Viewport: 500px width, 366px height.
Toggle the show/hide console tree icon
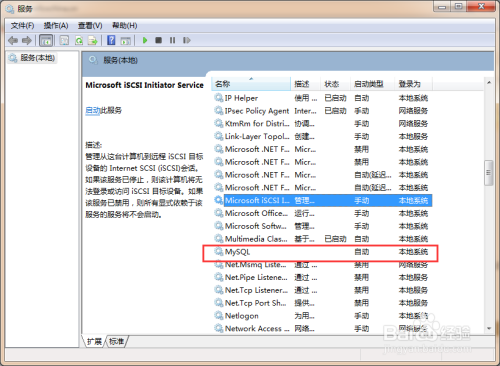tap(46, 41)
